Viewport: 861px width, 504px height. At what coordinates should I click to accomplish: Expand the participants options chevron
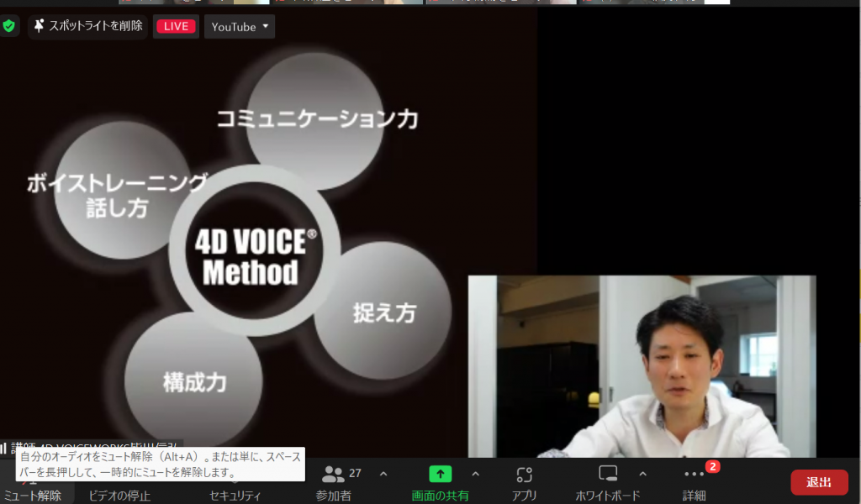pos(383,474)
